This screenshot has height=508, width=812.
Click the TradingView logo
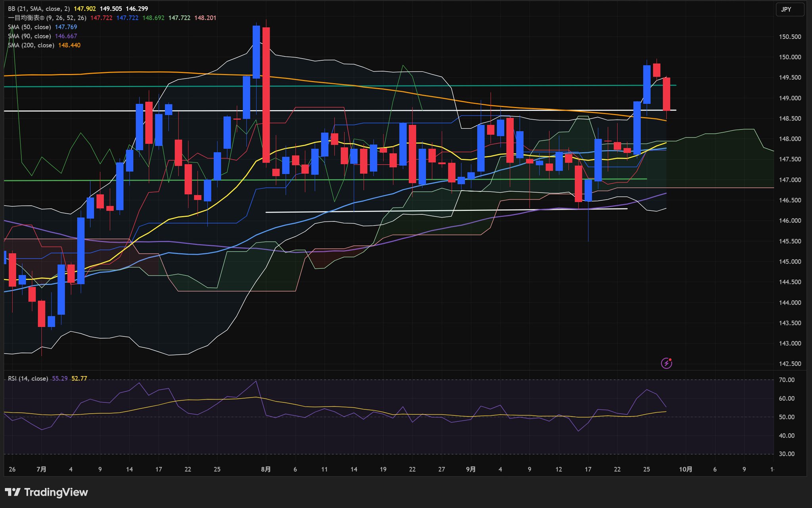click(x=46, y=492)
